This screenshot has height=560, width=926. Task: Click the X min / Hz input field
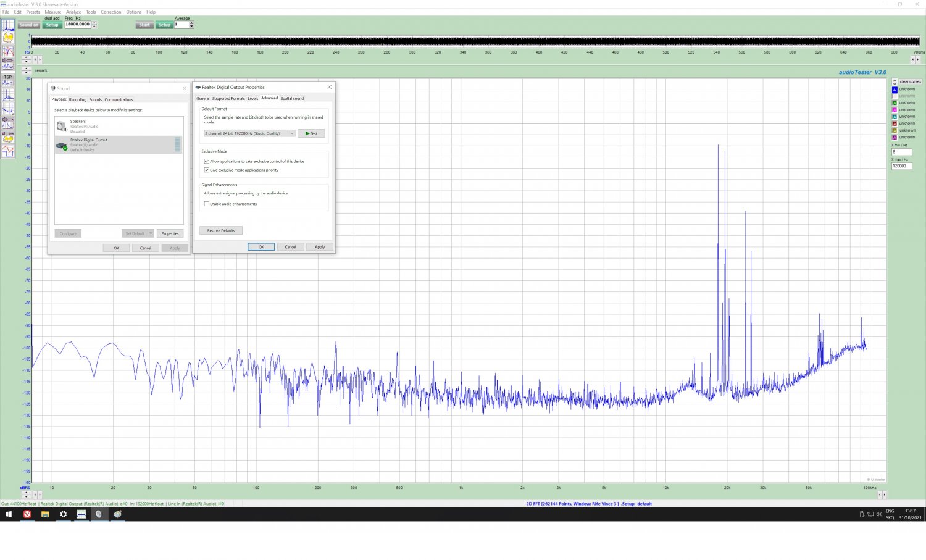click(x=901, y=152)
